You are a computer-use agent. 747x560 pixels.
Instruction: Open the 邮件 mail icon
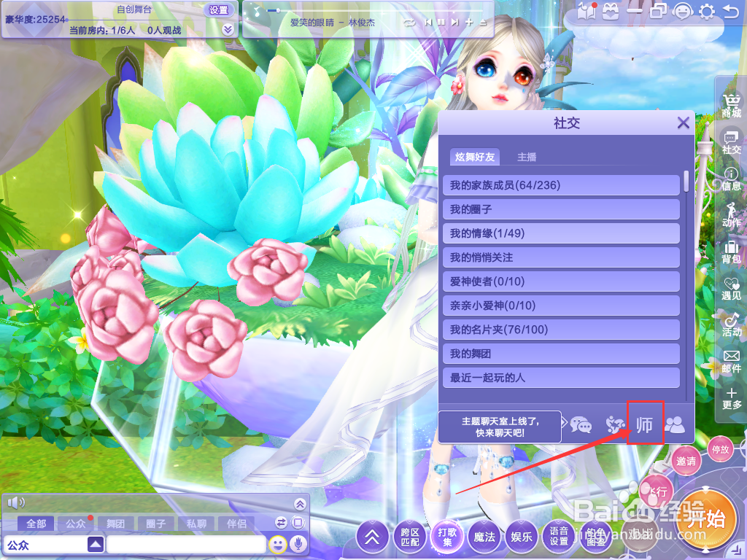[731, 362]
